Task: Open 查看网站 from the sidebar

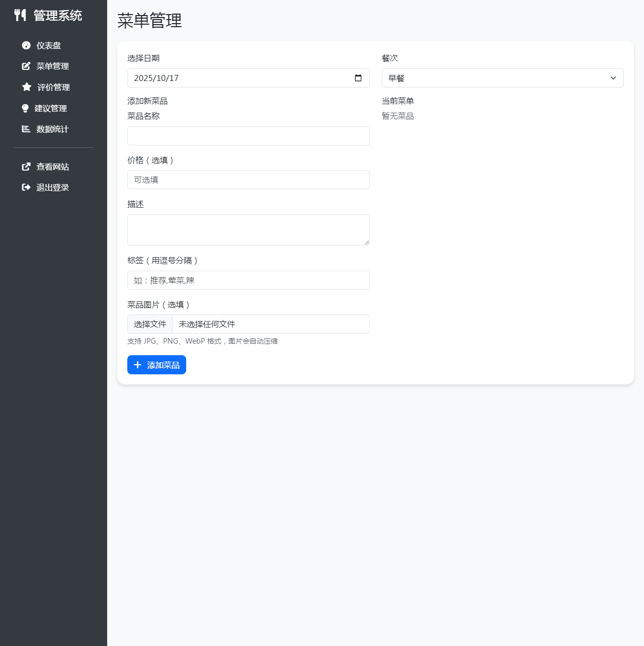Action: click(x=52, y=167)
